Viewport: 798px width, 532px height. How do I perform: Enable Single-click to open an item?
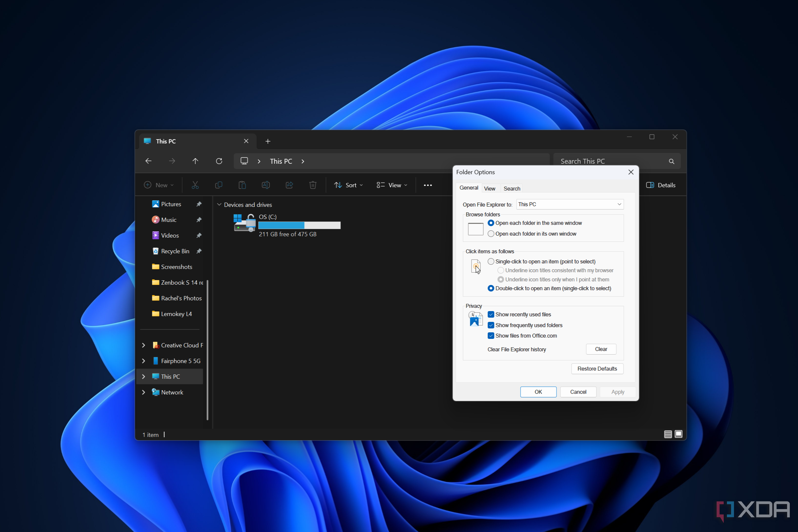[490, 261]
